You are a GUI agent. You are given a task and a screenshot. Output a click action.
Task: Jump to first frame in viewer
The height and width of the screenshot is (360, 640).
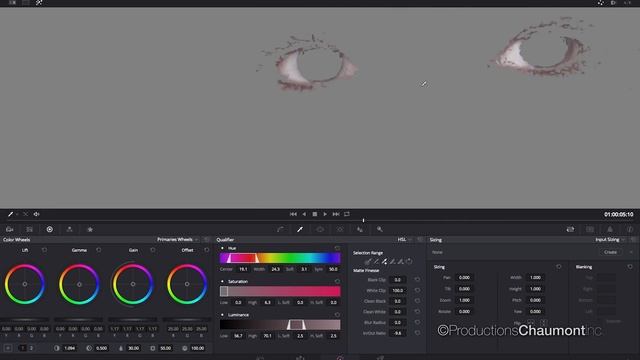click(x=293, y=214)
